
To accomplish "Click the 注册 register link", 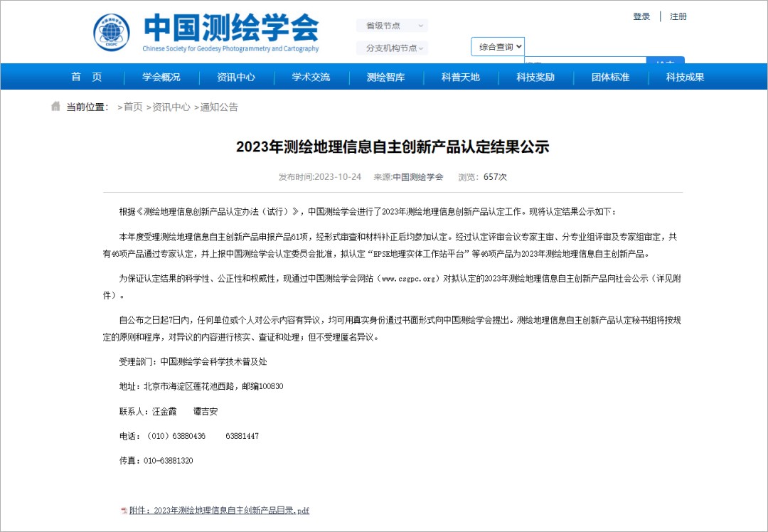I will (x=678, y=16).
